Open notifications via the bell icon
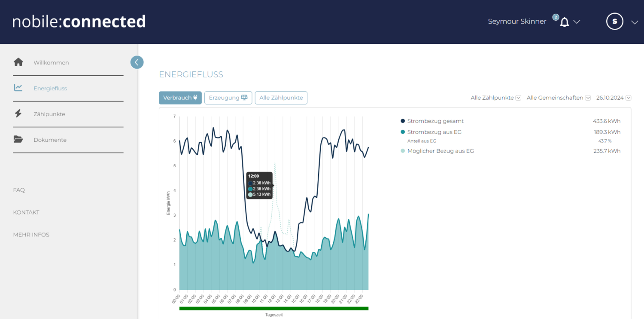This screenshot has height=319, width=644. coord(565,22)
